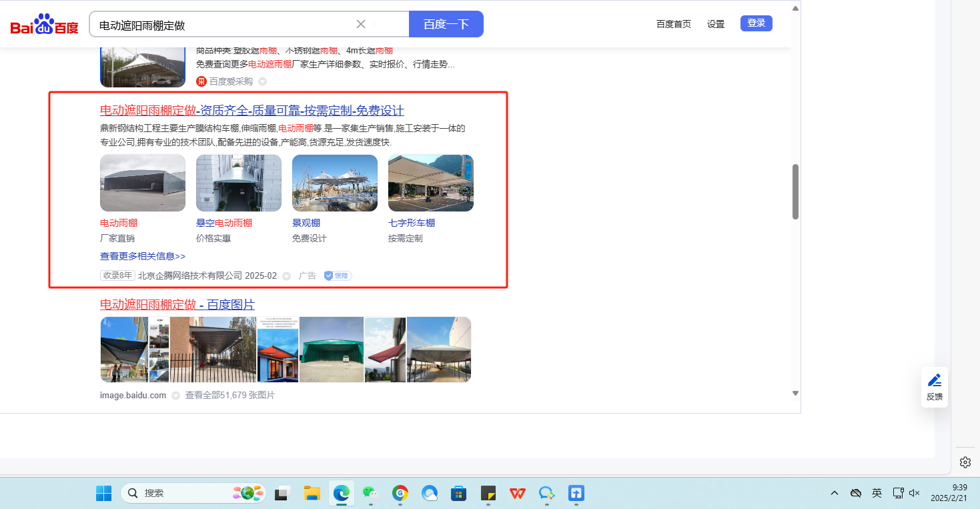The image size is (980, 509).
Task: Click the image.baidu.com source link
Action: point(133,395)
